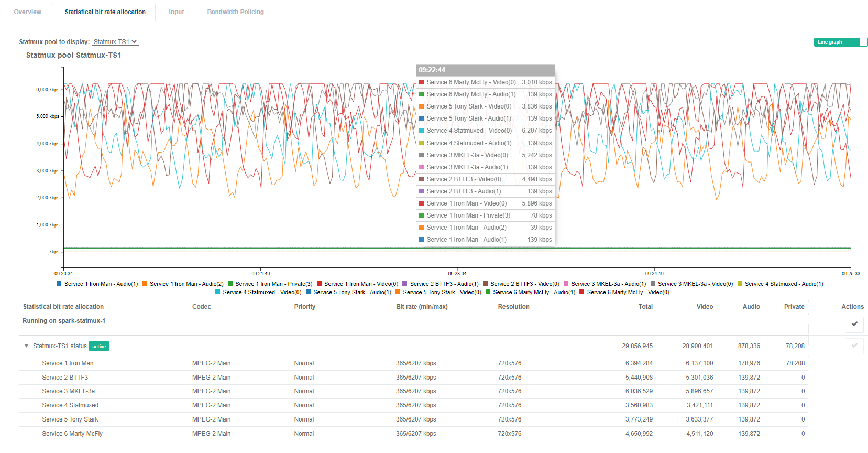Select Service 4 Statmuxed table row
The height and width of the screenshot is (453, 868).
pyautogui.click(x=70, y=405)
